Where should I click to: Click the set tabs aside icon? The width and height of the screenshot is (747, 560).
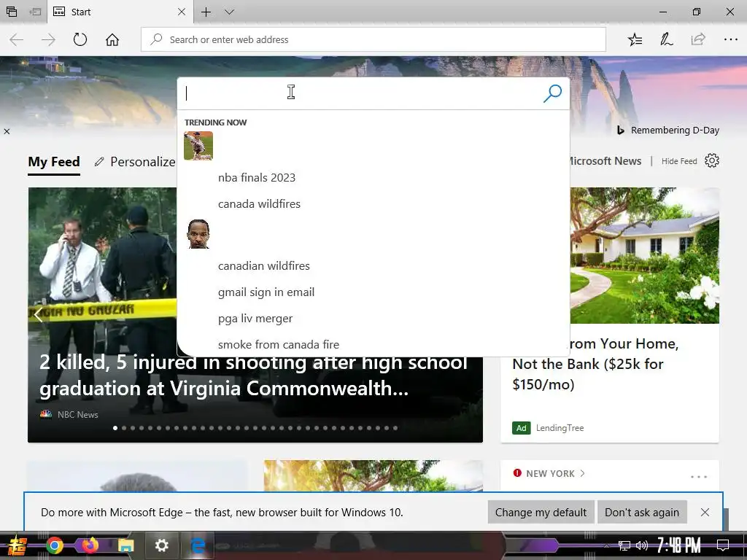pyautogui.click(x=35, y=12)
